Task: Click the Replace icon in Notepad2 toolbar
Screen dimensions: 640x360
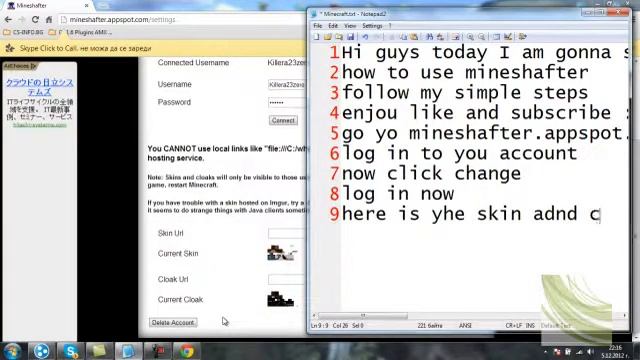Action: 440,37
